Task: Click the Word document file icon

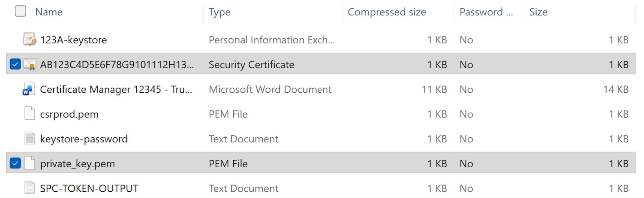Action: tap(29, 89)
